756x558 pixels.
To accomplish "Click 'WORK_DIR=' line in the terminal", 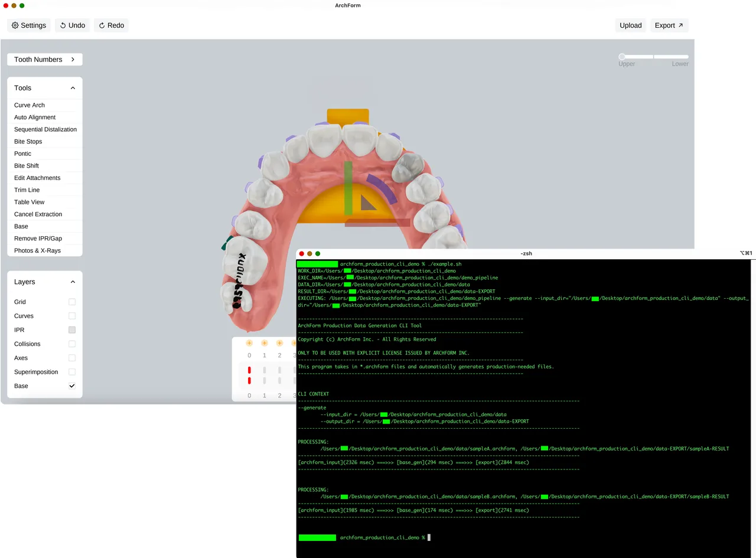I will coord(377,270).
